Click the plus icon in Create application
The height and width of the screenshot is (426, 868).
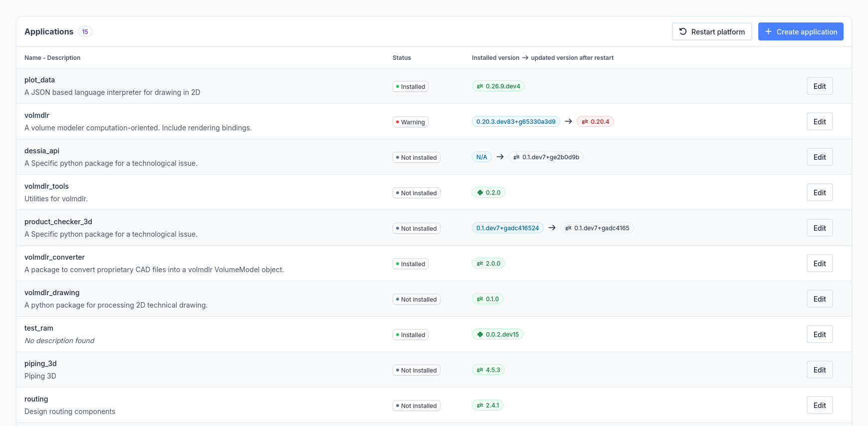tap(768, 31)
